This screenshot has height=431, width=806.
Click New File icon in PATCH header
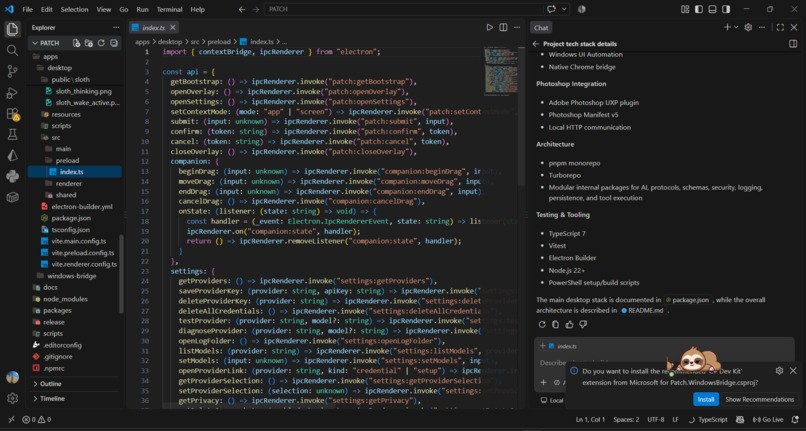[77, 43]
